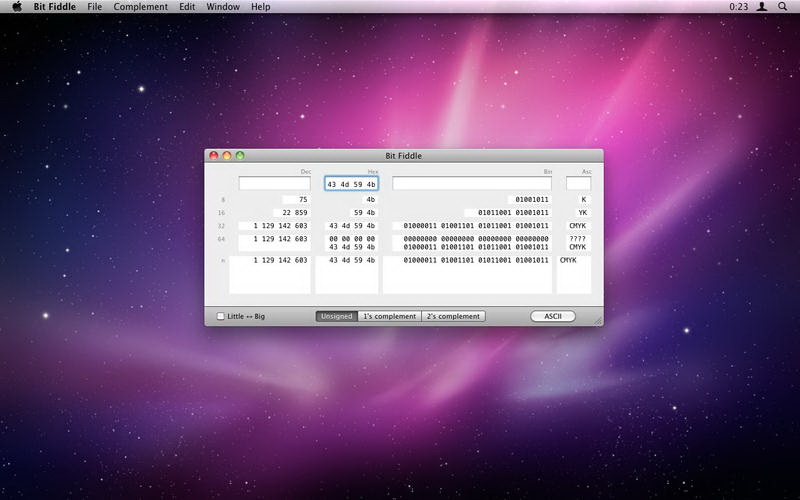This screenshot has width=800, height=500.
Task: Click the user account icon in menu bar
Action: click(762, 7)
